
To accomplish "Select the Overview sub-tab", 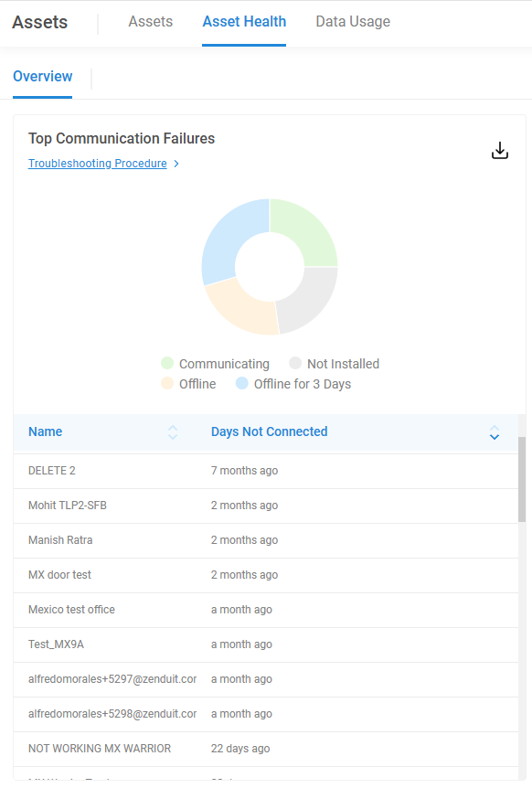I will pyautogui.click(x=43, y=77).
